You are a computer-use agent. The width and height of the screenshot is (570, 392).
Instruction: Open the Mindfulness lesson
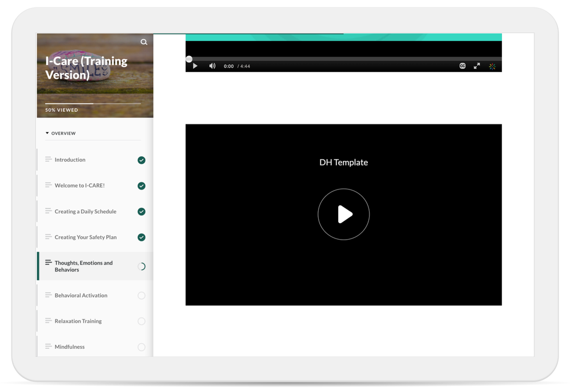(x=95, y=347)
